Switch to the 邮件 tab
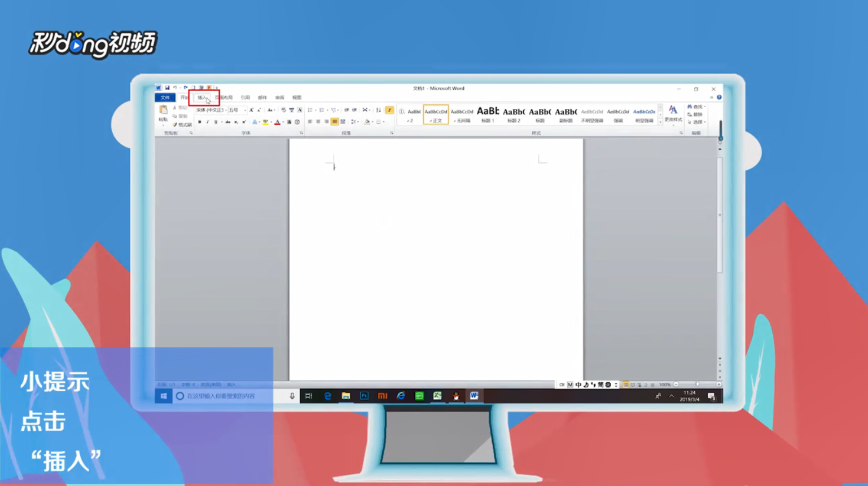 [x=262, y=98]
